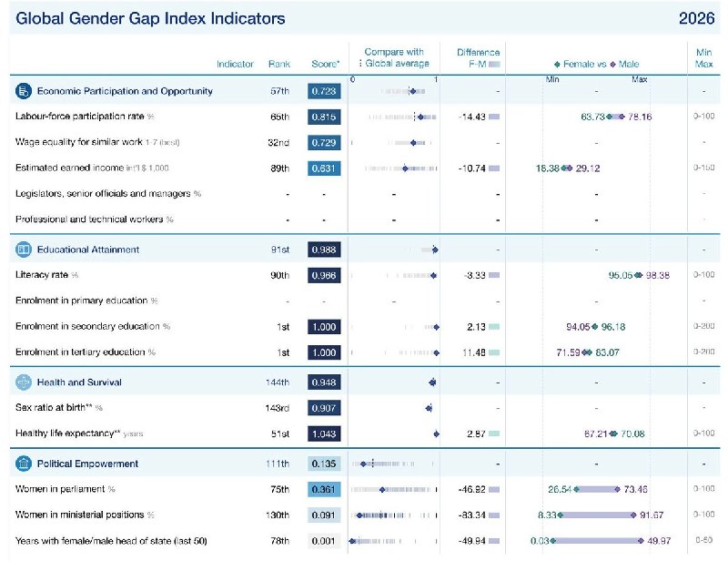Viewport: 728px width, 561px height.
Task: Click the 0.631 Estimated earned income score
Action: pyautogui.click(x=324, y=168)
